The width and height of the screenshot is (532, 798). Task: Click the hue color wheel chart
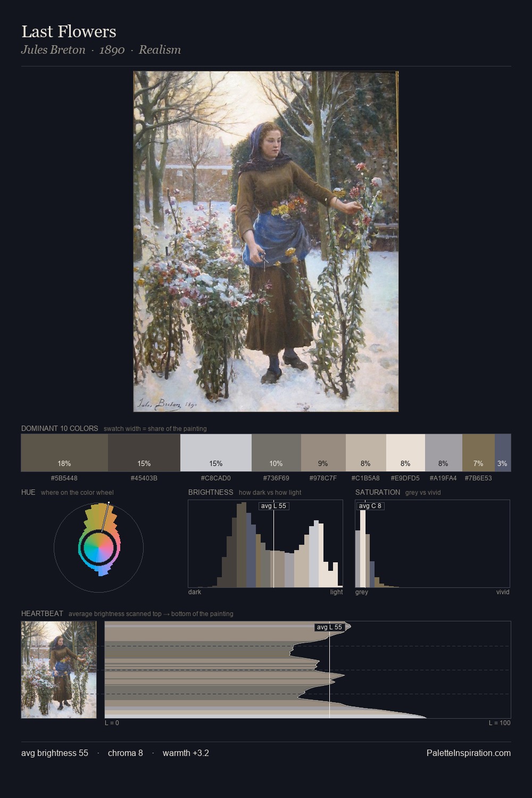point(99,547)
